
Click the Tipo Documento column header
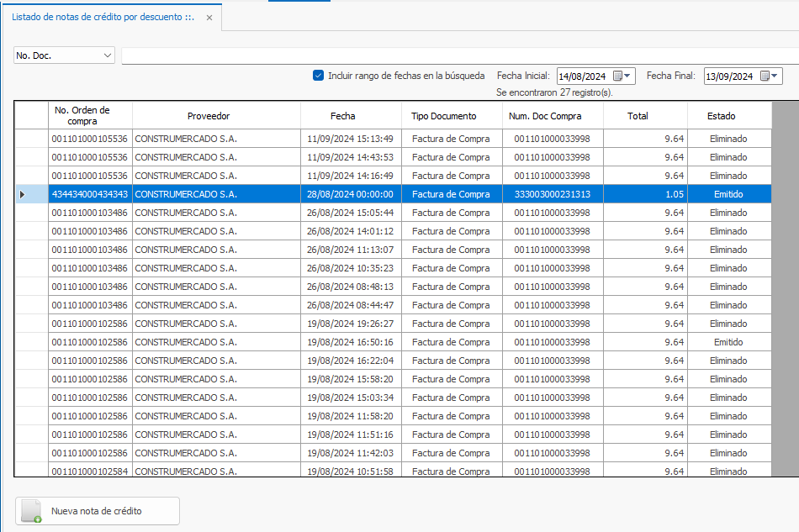[443, 116]
